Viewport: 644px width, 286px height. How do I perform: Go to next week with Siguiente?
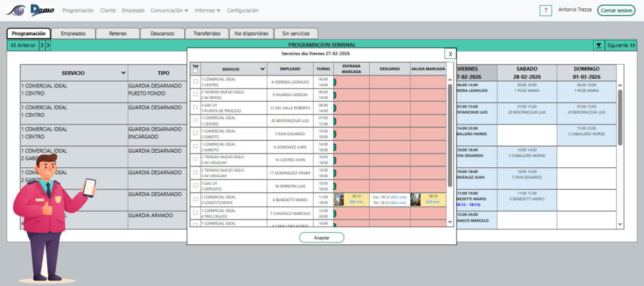pyautogui.click(x=621, y=45)
